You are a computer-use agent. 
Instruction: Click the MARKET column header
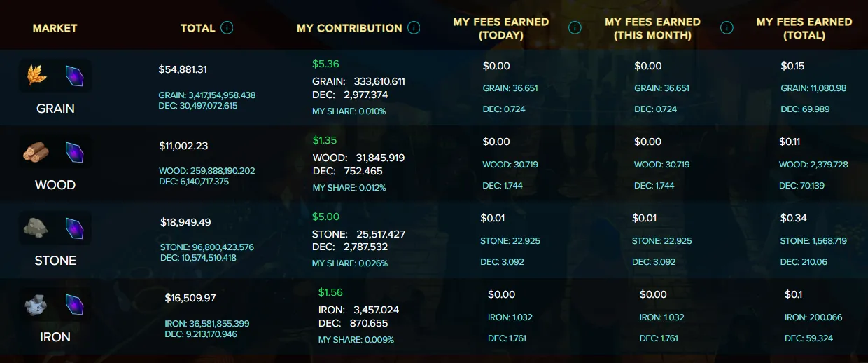pyautogui.click(x=55, y=28)
